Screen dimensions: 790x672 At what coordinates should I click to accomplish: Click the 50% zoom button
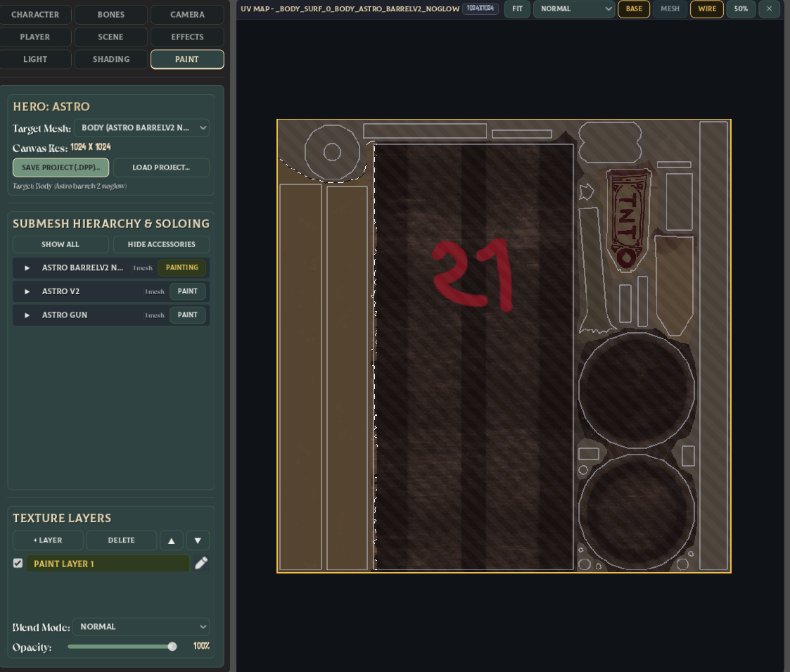point(741,8)
